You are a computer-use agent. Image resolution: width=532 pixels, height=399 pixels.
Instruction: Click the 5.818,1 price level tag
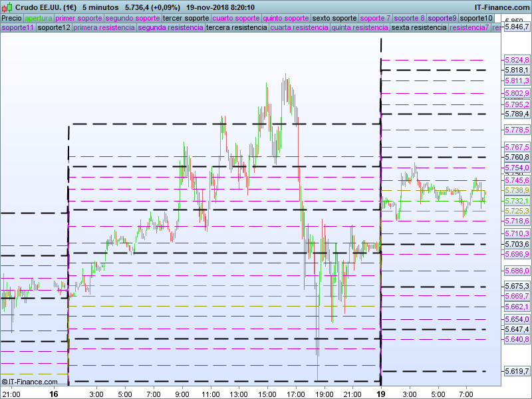(x=517, y=70)
